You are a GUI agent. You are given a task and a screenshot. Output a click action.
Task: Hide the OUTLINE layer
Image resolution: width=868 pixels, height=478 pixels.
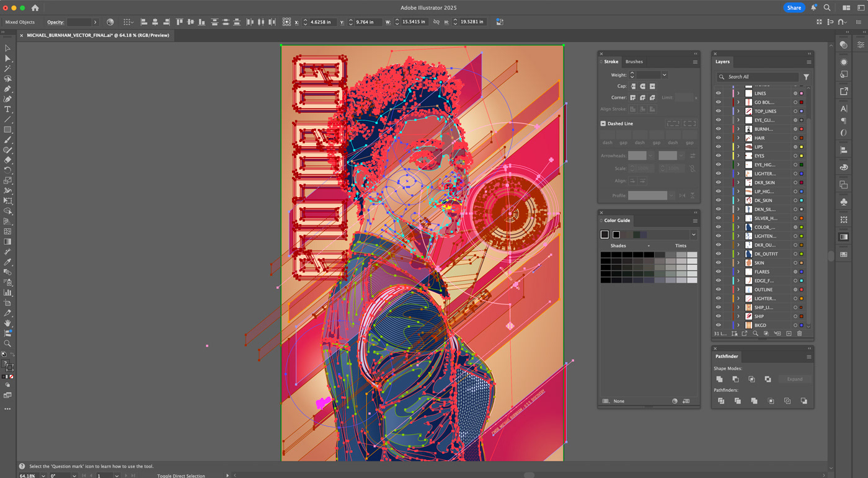click(719, 290)
